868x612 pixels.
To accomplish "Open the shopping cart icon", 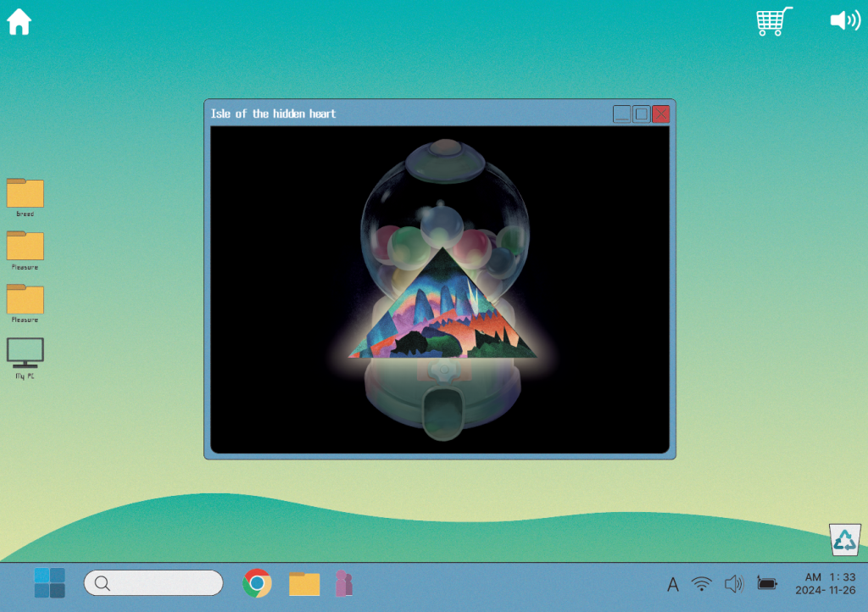I will [774, 21].
